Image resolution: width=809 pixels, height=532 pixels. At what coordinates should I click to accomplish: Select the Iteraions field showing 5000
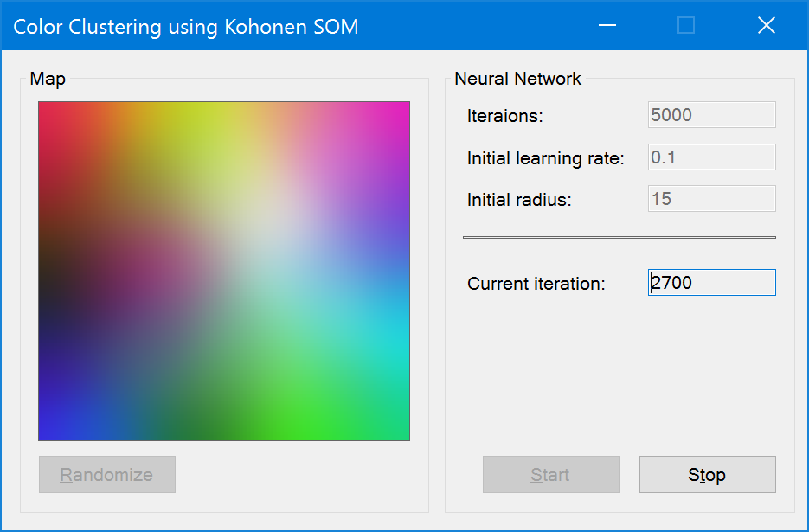click(710, 114)
